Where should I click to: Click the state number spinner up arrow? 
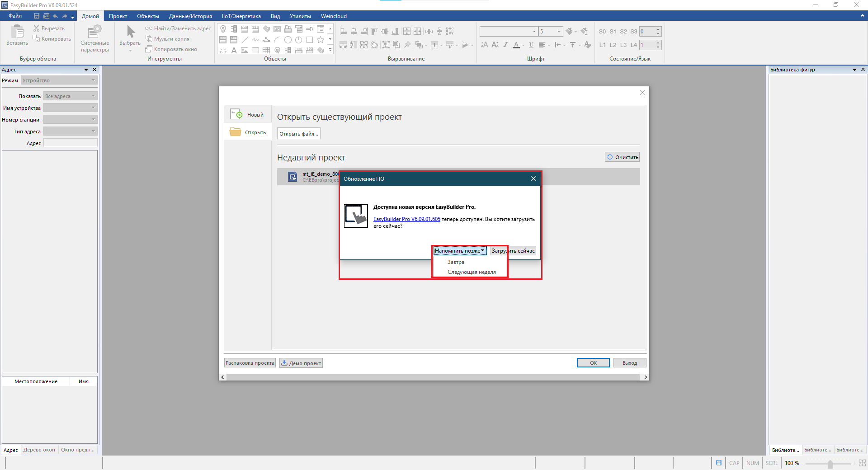tap(658, 29)
